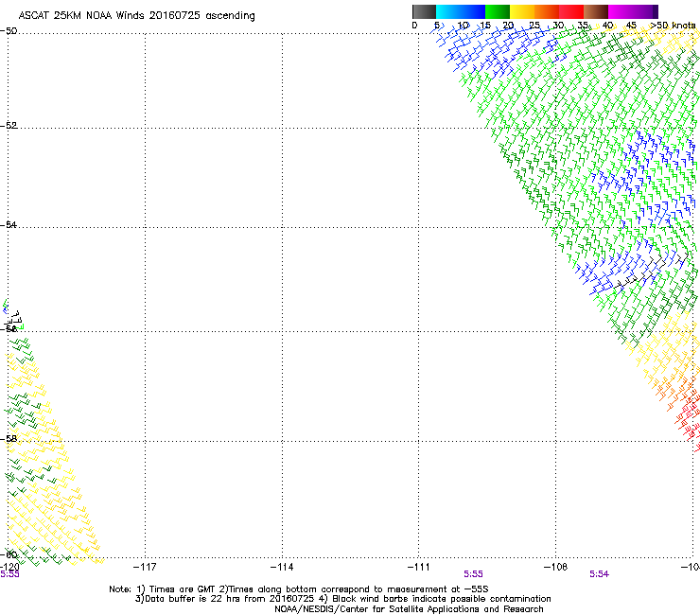700x615 pixels.
Task: Click the purple "5:54" time label
Action: (599, 574)
